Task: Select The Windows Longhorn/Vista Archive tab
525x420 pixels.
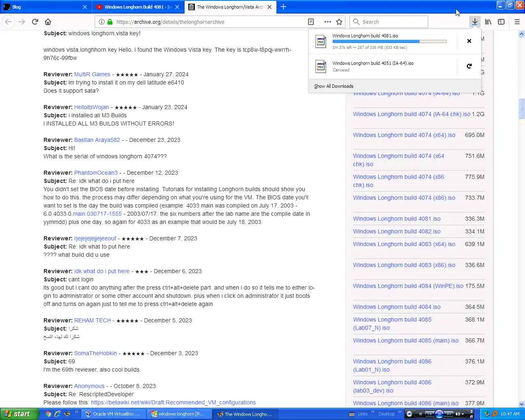Action: [231, 7]
